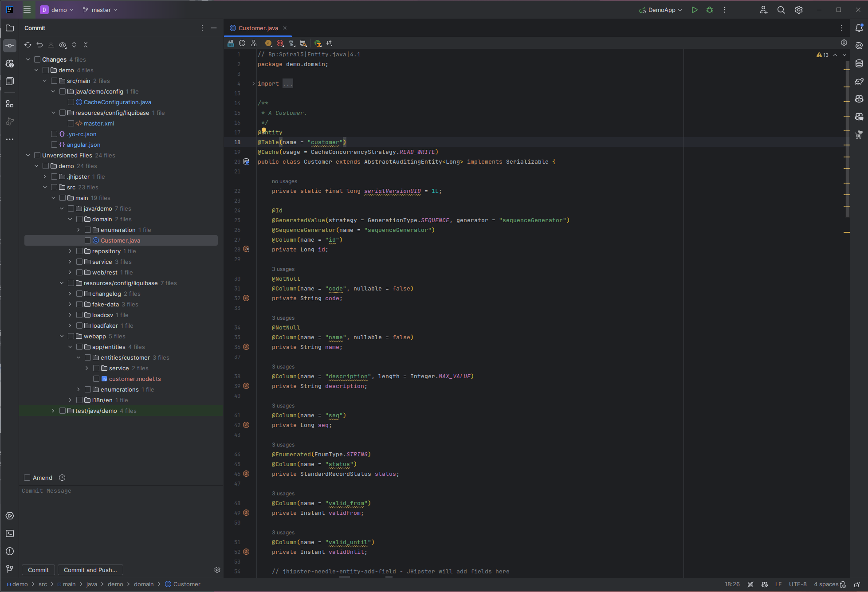Open Search Everywhere with the magnifier icon
The height and width of the screenshot is (592, 868).
click(781, 9)
